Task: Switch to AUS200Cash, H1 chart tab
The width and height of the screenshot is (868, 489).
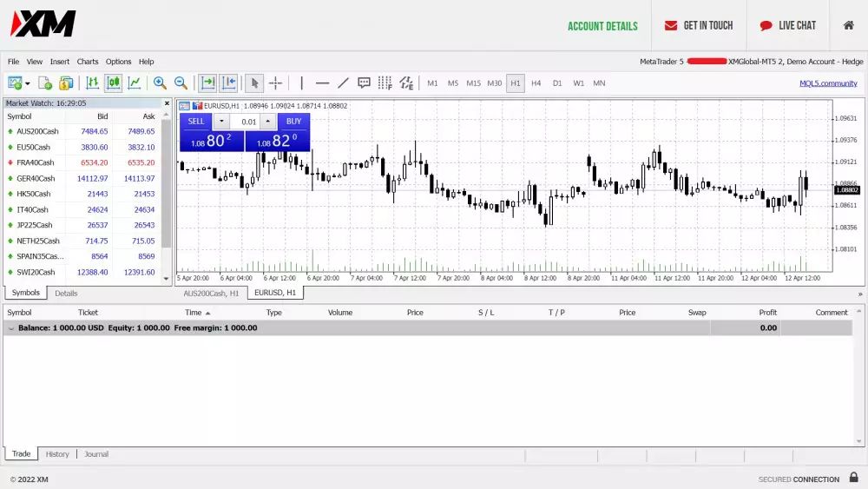Action: [x=211, y=294]
